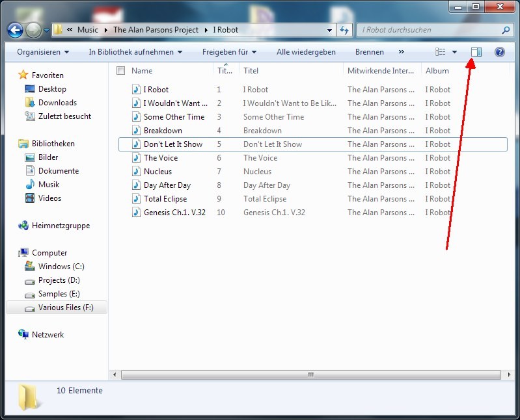Open the Organisieren menu

point(43,52)
